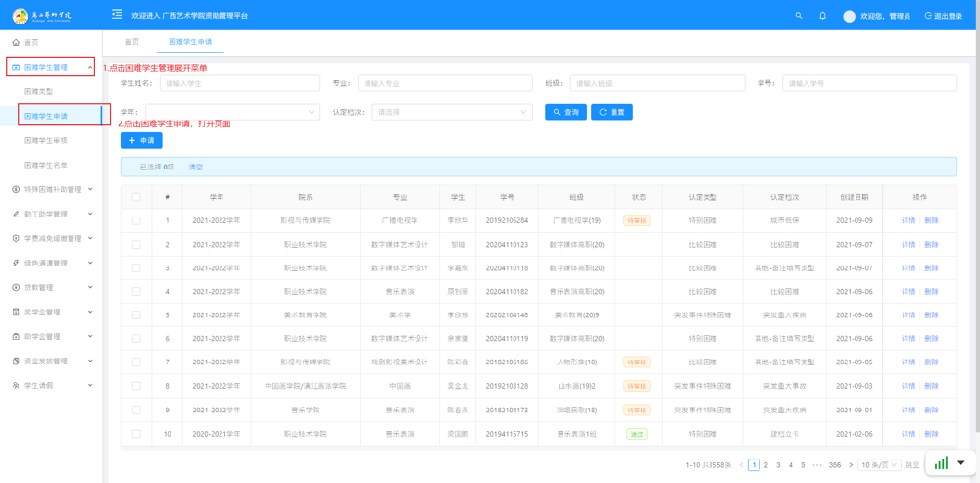Check the select-all checkbox in table header

[136, 197]
